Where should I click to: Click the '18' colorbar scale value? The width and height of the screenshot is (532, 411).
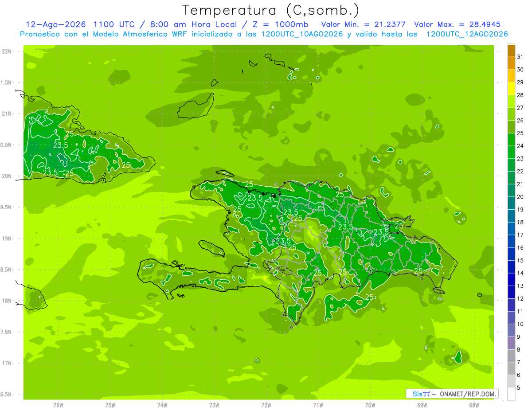pos(520,223)
